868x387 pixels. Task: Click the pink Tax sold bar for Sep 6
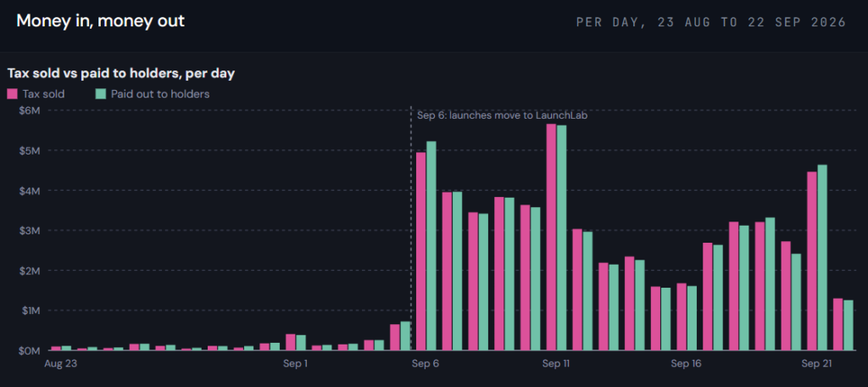[x=420, y=252]
